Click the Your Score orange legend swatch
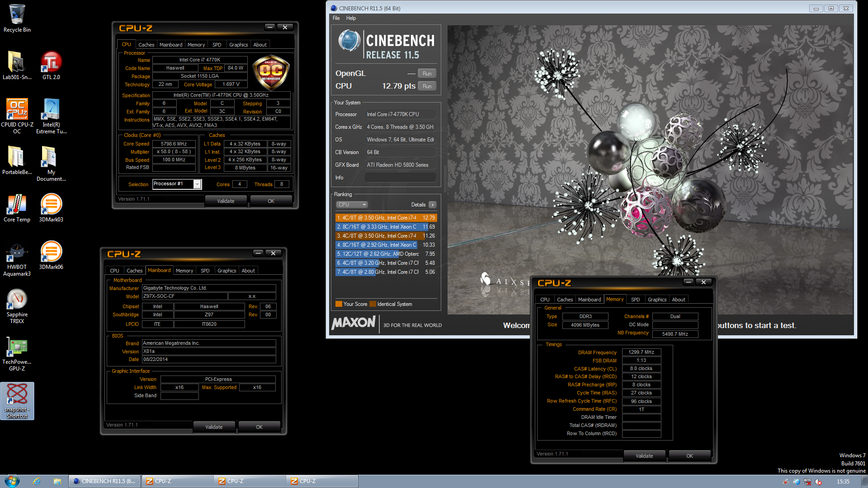Screen dimensions: 868x488 click(339, 304)
